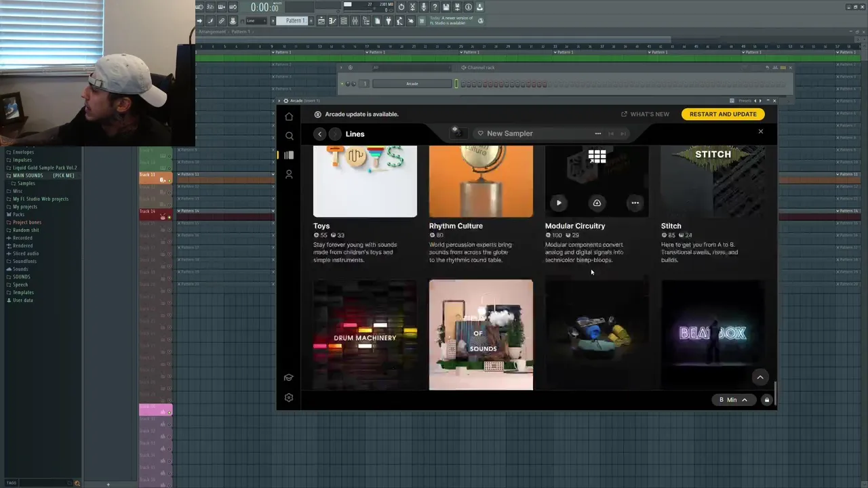Expand the Templates folder
The image size is (868, 488).
(x=23, y=292)
